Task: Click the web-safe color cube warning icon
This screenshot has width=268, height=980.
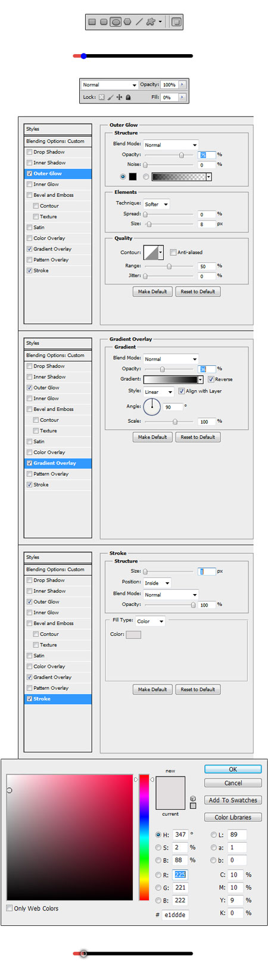Action: (x=193, y=799)
